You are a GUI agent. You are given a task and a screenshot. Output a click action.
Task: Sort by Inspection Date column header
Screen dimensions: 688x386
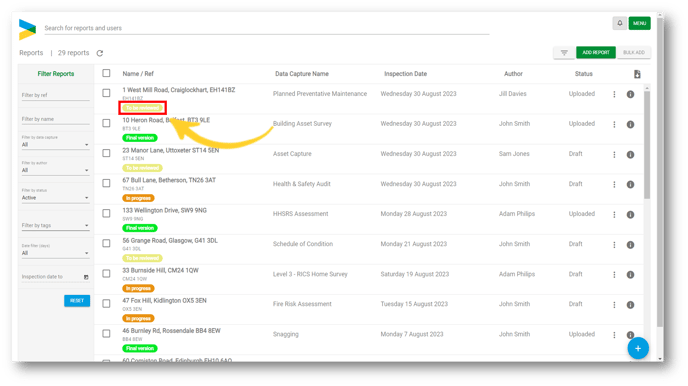pos(405,74)
